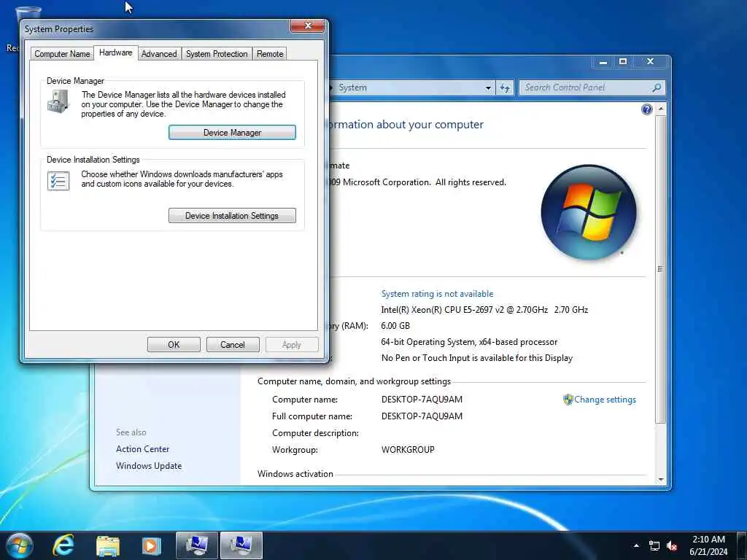Switch to the Remote tab
Image resolution: width=747 pixels, height=560 pixels.
pos(270,54)
